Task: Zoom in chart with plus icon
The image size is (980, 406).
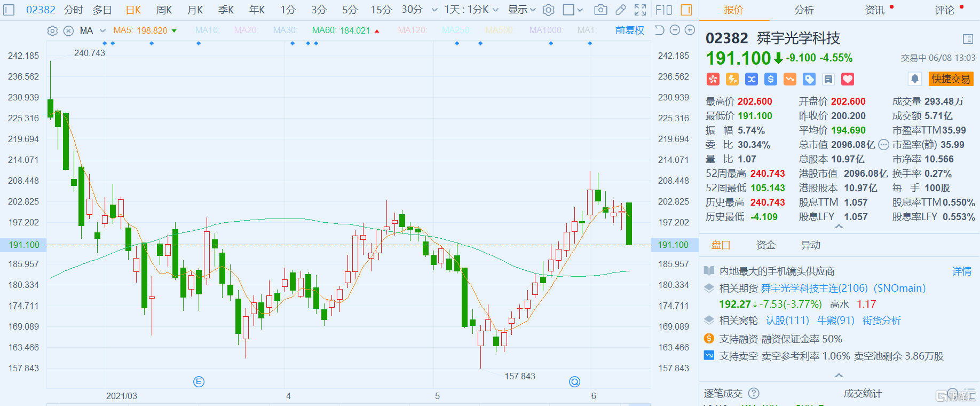Action: (x=690, y=30)
